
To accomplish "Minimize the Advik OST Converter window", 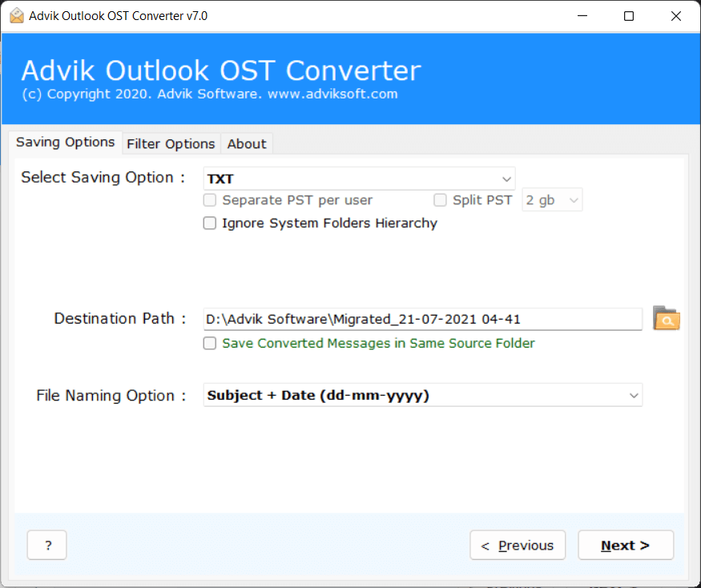I will click(x=582, y=16).
